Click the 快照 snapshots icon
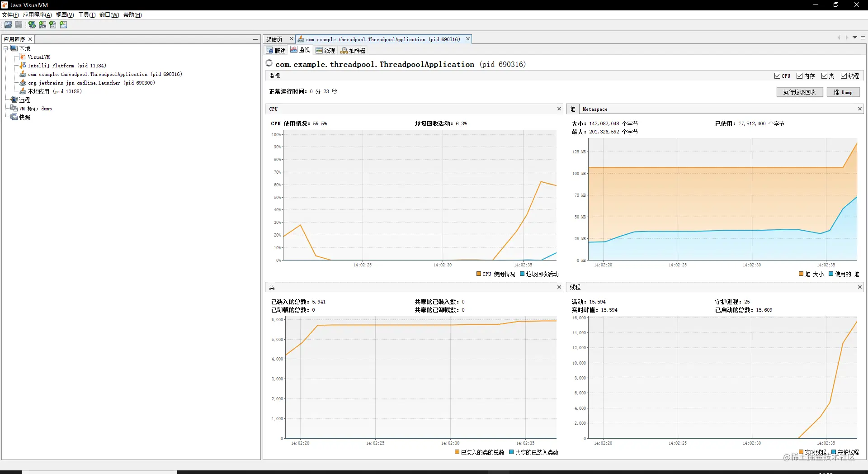Viewport: 868px width, 474px height. click(14, 117)
